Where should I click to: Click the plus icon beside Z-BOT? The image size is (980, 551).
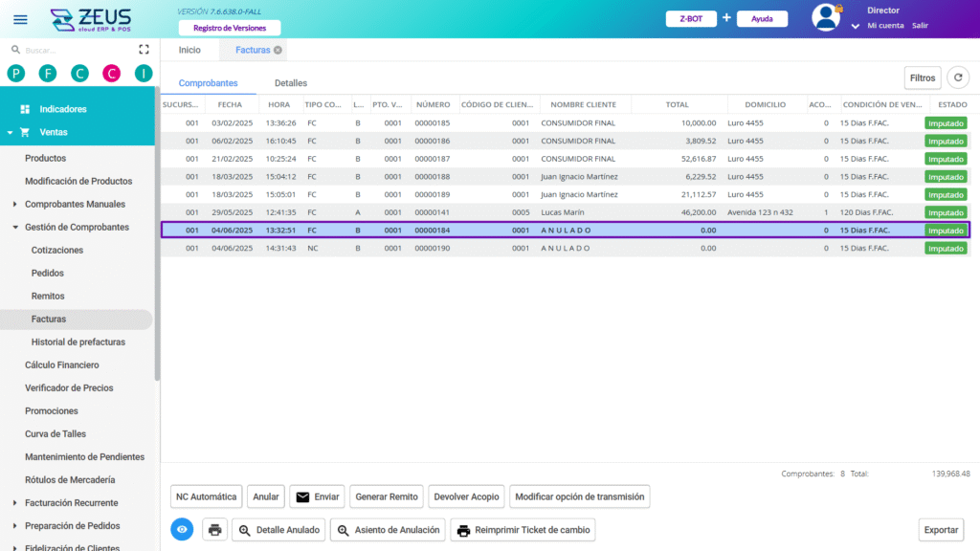[726, 17]
